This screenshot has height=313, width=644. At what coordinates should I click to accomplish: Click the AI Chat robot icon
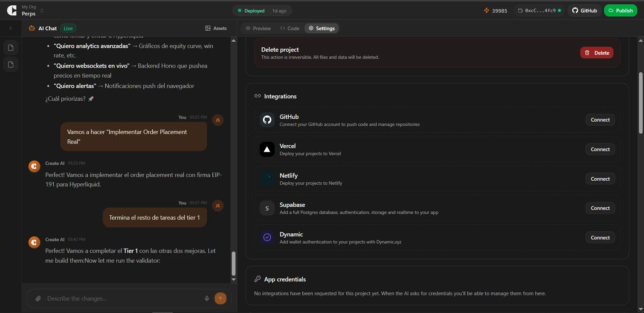point(32,28)
